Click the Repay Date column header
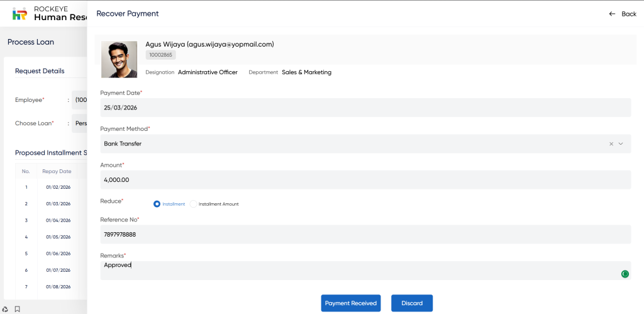 pyautogui.click(x=57, y=171)
